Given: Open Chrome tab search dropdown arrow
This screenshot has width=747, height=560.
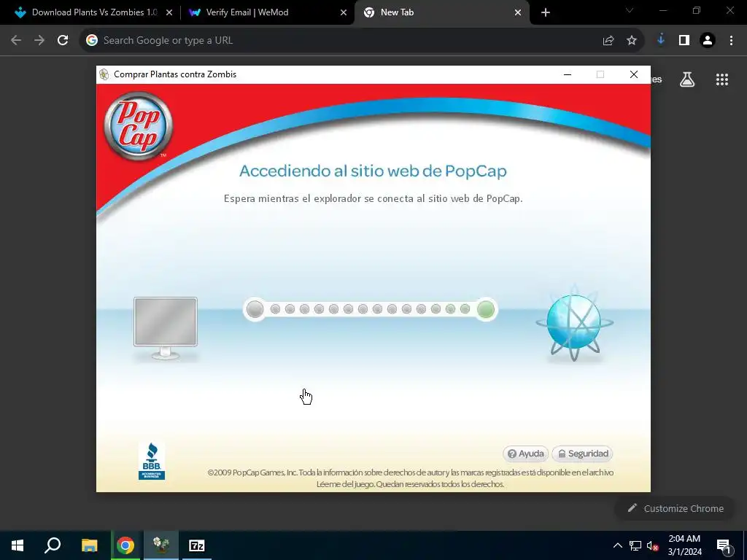Looking at the screenshot, I should point(630,10).
